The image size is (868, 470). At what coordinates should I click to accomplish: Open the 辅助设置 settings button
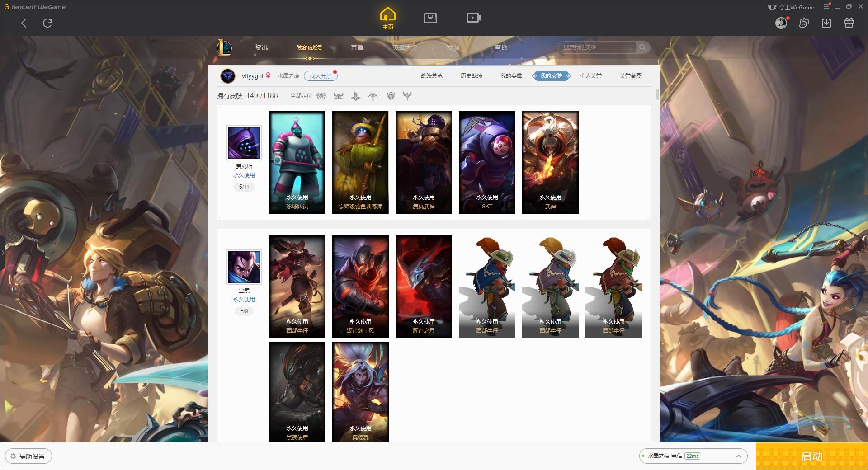pyautogui.click(x=28, y=456)
